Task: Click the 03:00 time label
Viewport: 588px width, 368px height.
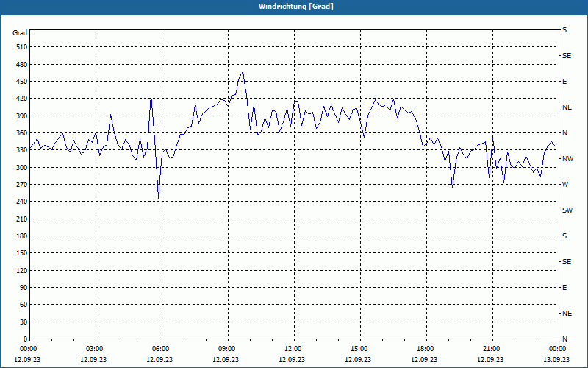Action: (x=96, y=349)
